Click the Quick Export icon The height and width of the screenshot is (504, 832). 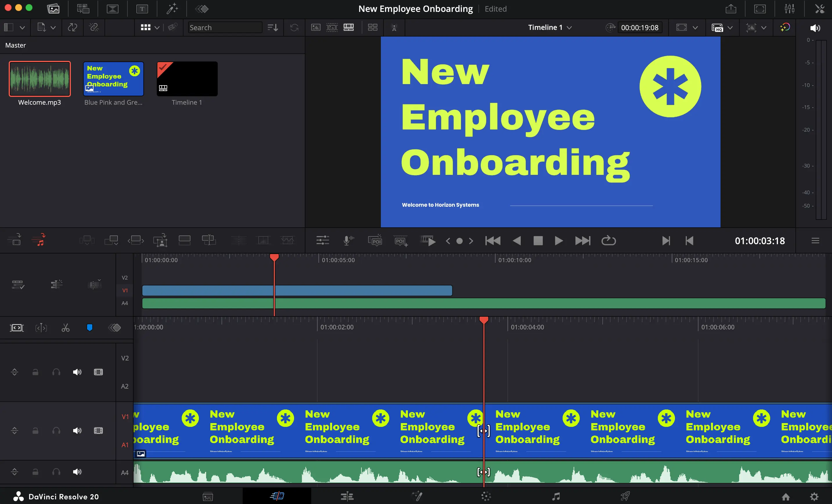click(x=731, y=9)
